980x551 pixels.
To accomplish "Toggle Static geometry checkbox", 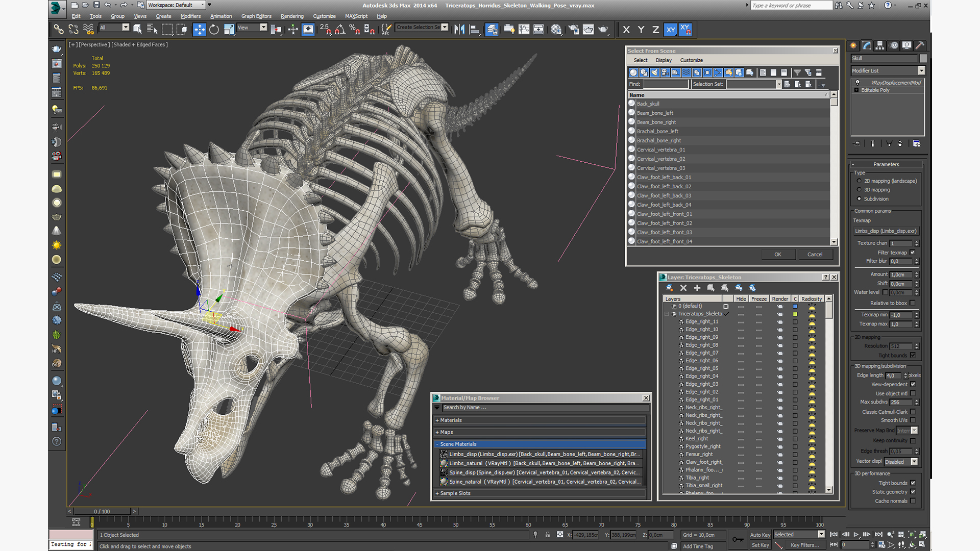I will point(913,492).
